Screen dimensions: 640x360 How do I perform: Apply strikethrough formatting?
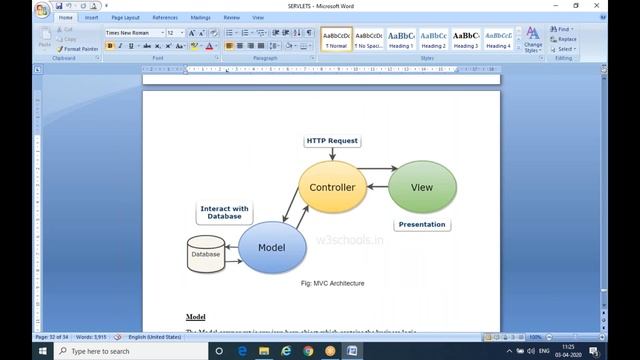coord(147,46)
